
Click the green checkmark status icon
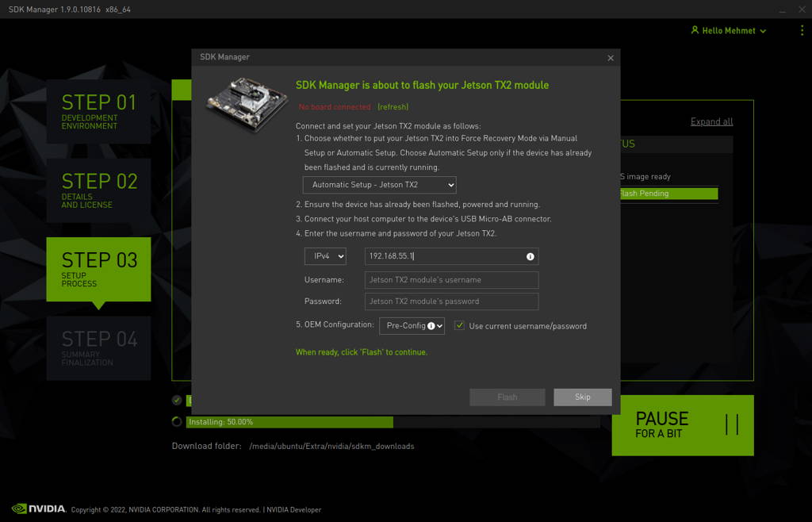pyautogui.click(x=177, y=400)
